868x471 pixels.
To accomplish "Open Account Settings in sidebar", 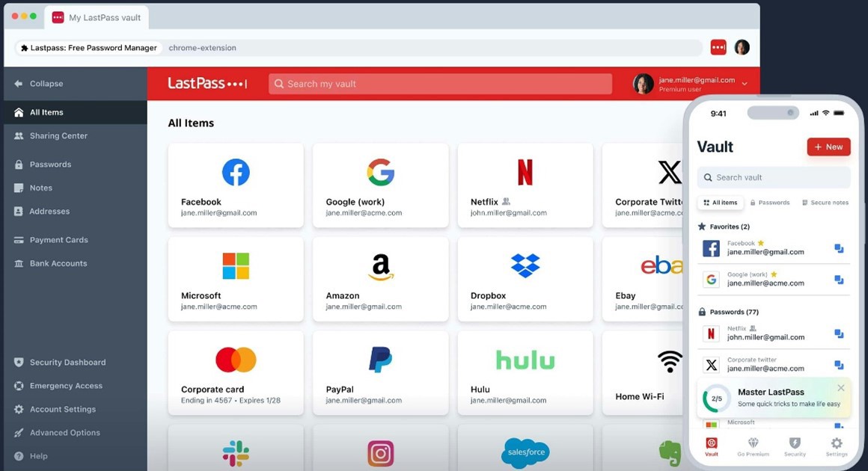I will click(x=62, y=410).
